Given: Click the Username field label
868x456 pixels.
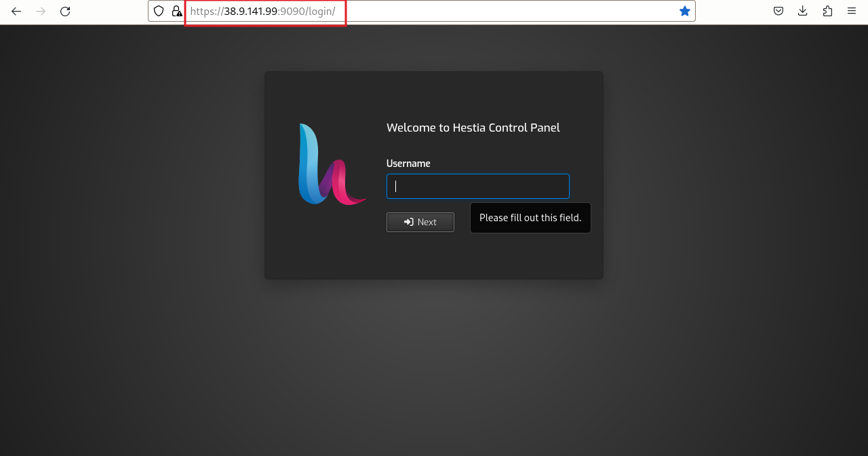Looking at the screenshot, I should [x=408, y=164].
